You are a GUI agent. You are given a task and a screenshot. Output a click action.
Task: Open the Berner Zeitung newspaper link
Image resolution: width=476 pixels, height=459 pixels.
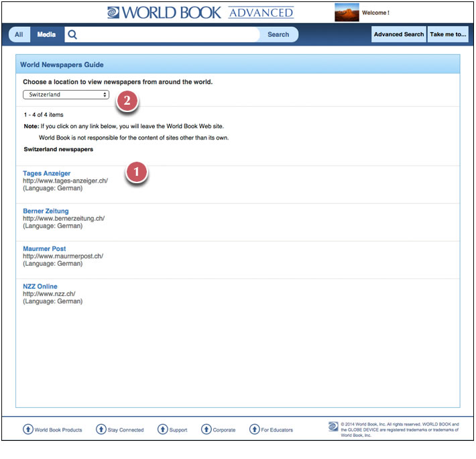(x=46, y=211)
